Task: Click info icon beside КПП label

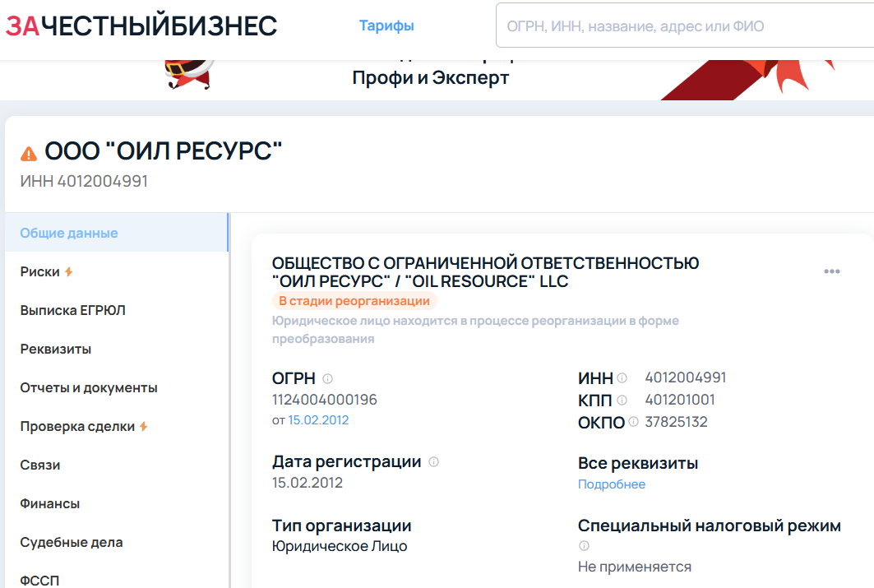Action: (x=622, y=400)
